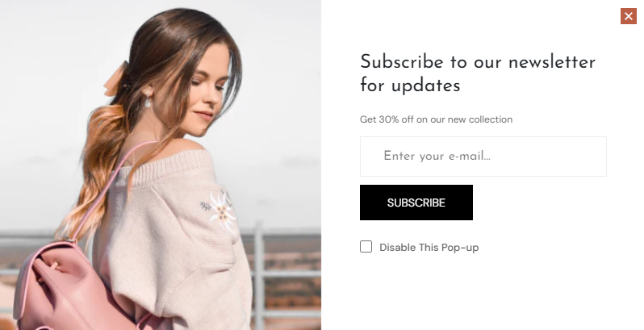Viewport: 644px width, 330px height.
Task: Click the "for updates" line of the heading
Action: tap(410, 86)
